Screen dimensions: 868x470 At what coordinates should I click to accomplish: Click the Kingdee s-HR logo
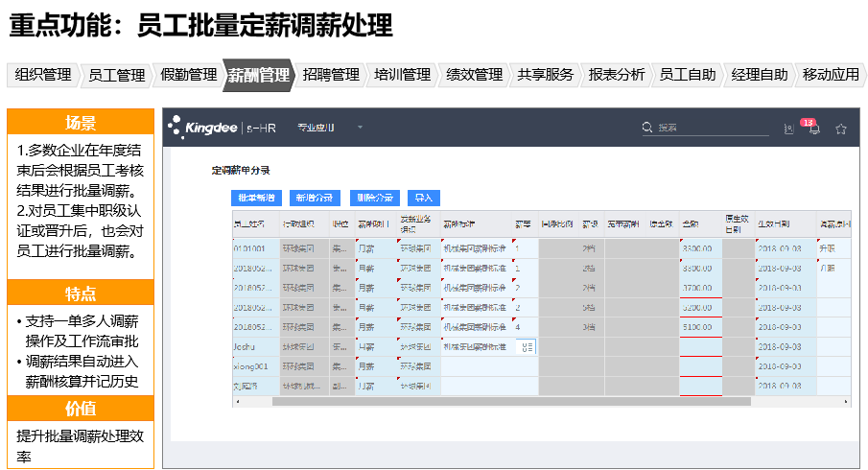(x=222, y=128)
